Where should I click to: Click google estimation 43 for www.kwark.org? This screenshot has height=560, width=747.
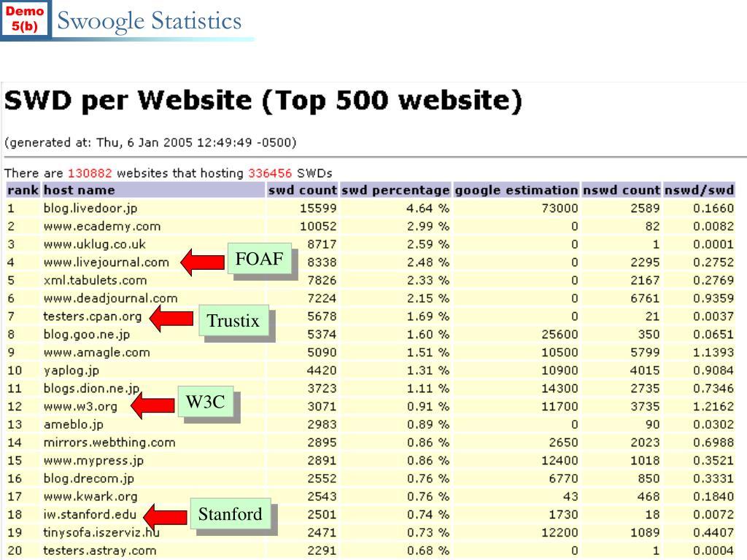point(570,497)
